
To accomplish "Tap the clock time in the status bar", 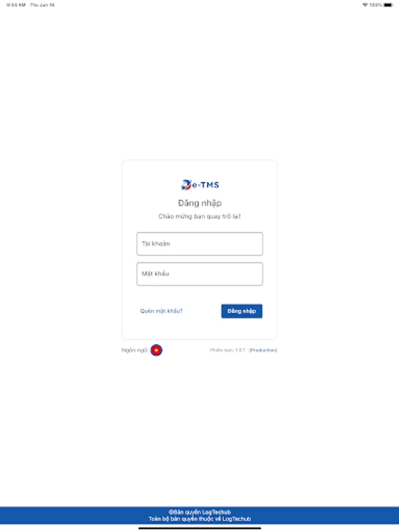I will click(x=16, y=5).
